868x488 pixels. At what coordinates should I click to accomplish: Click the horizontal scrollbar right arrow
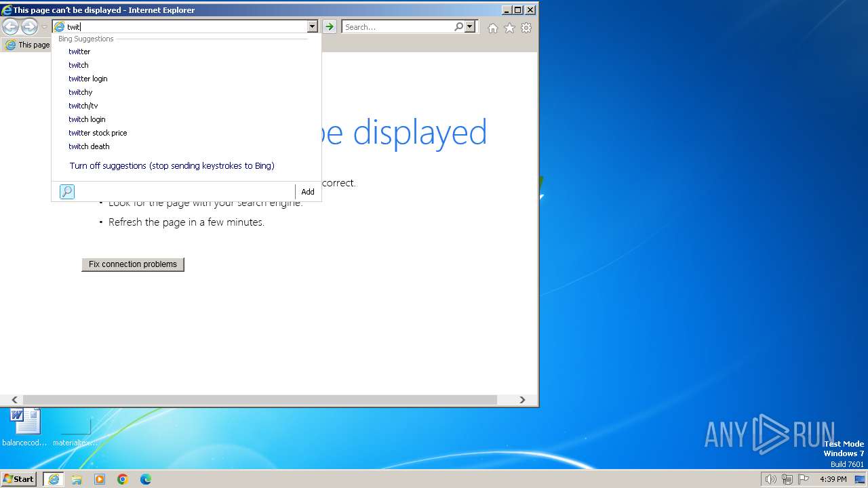(x=522, y=400)
